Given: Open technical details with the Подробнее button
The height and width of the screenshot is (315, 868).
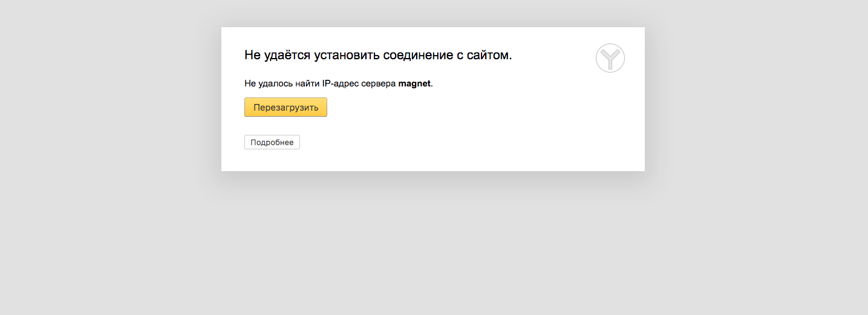Looking at the screenshot, I should point(272,142).
